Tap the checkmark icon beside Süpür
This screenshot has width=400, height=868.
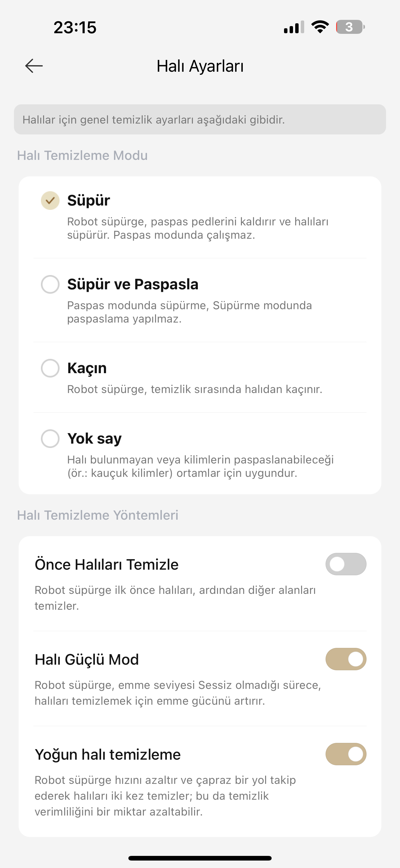tap(50, 201)
